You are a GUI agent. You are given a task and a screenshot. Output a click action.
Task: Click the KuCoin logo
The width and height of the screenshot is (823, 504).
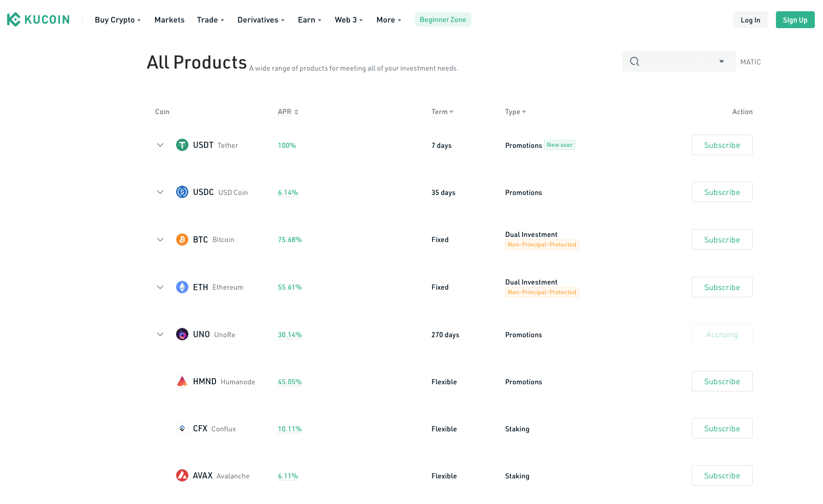point(38,19)
